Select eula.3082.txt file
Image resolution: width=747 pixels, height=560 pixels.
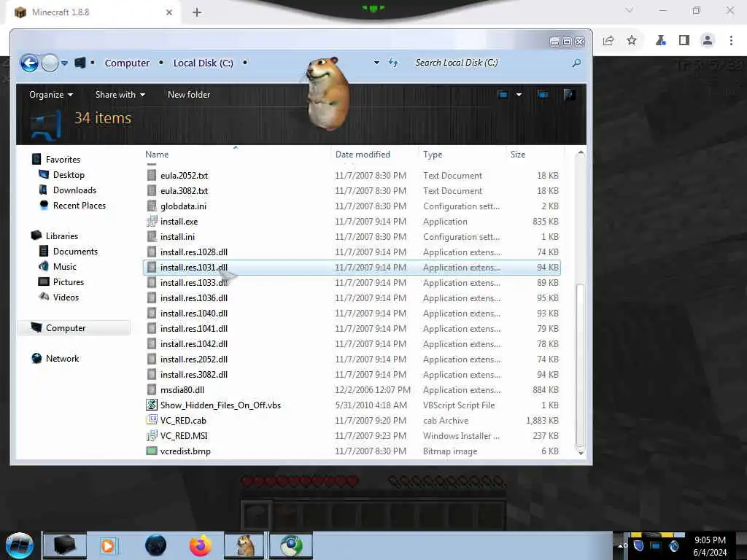point(185,191)
